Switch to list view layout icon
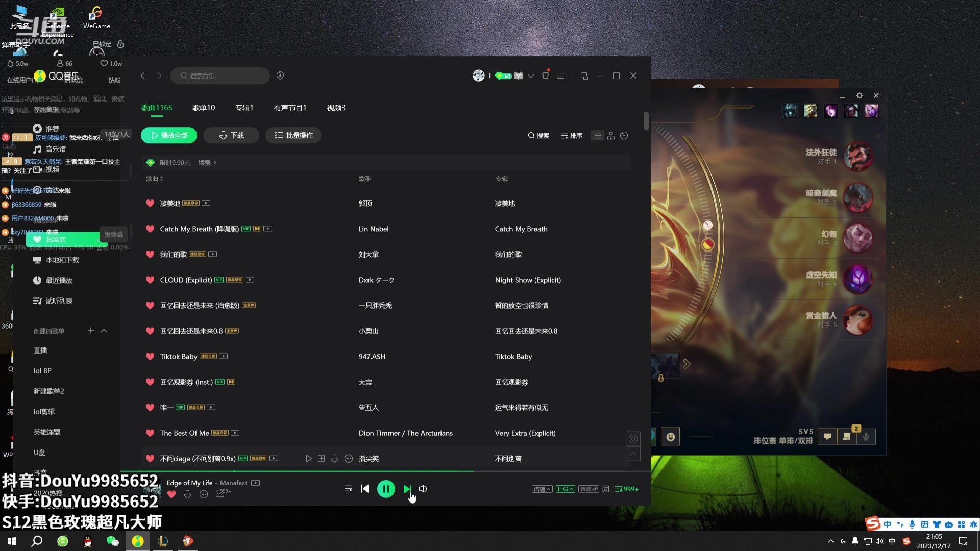The height and width of the screenshot is (551, 980). pyautogui.click(x=598, y=135)
